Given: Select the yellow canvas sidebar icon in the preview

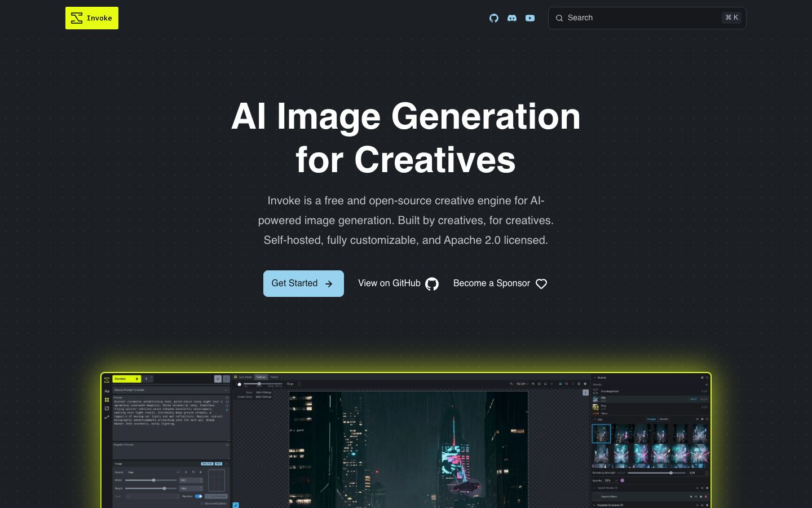Looking at the screenshot, I should point(107,400).
